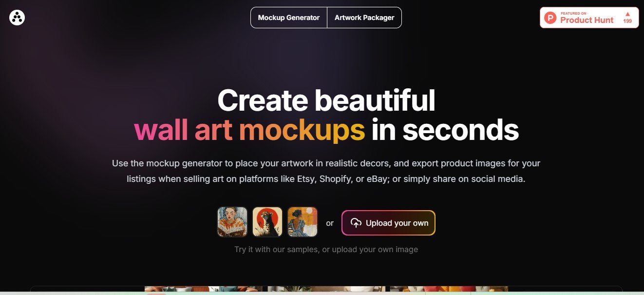Screen dimensions: 644x295
Task: Click the 'Create beautiful' headline
Action: point(326,100)
